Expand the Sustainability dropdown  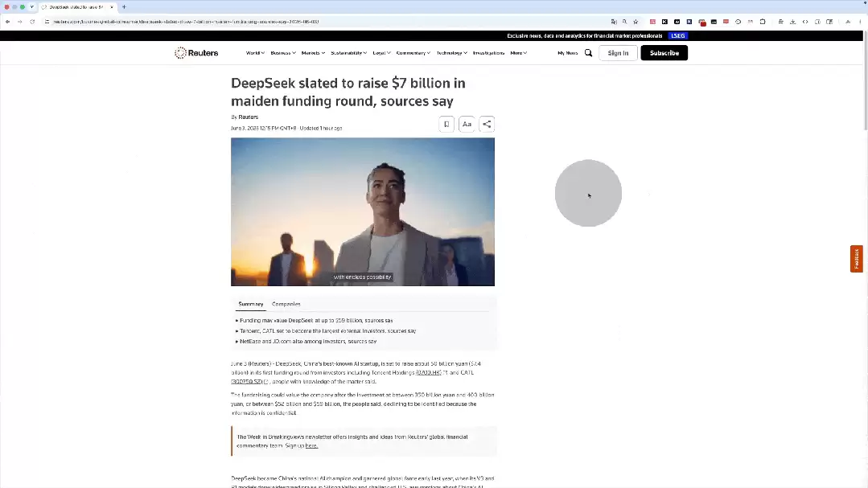[x=349, y=53]
